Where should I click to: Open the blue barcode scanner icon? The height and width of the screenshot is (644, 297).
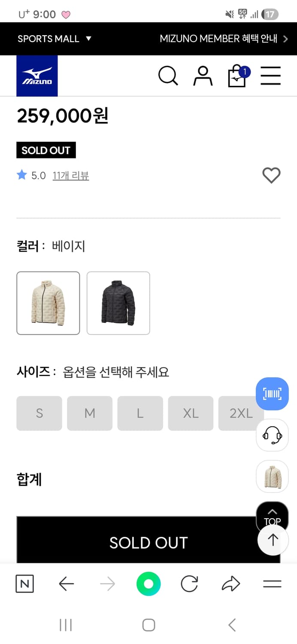coord(272,394)
